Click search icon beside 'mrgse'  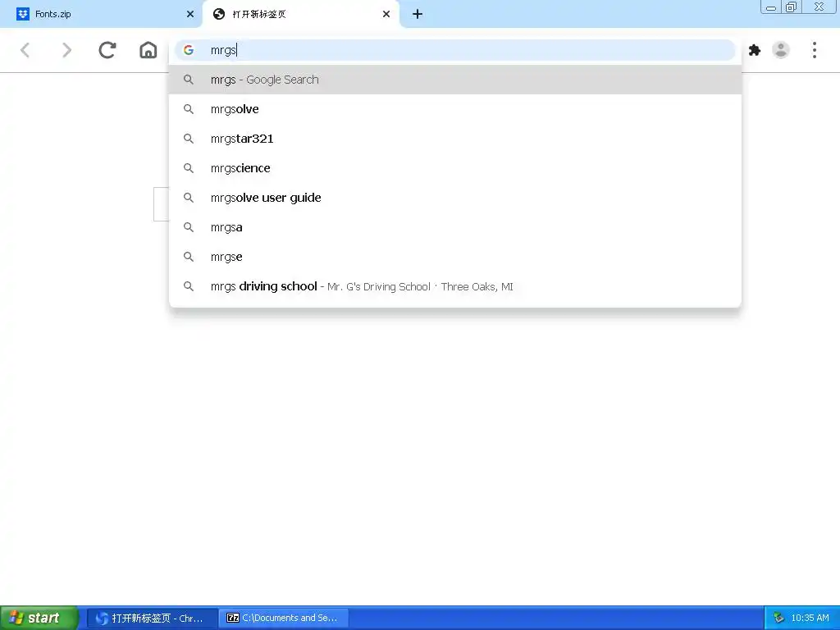click(x=189, y=257)
